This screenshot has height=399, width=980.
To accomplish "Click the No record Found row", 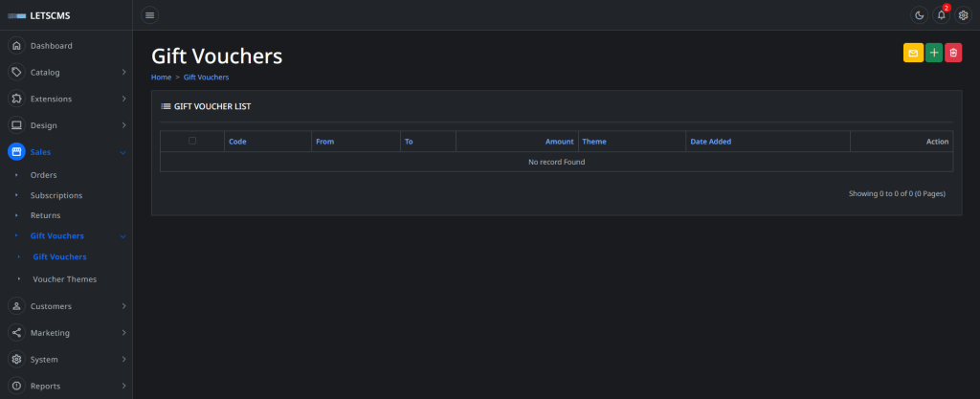I will click(556, 162).
